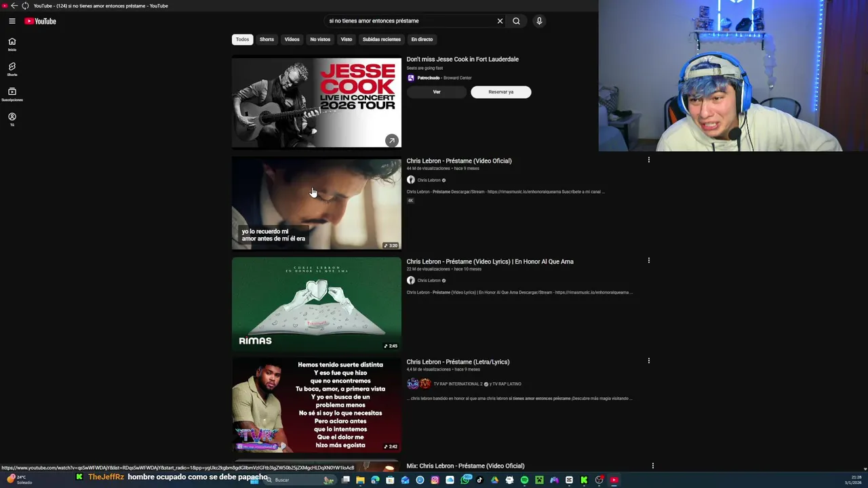The image size is (868, 488).
Task: Open Shorts from the left sidebar
Action: point(12,69)
